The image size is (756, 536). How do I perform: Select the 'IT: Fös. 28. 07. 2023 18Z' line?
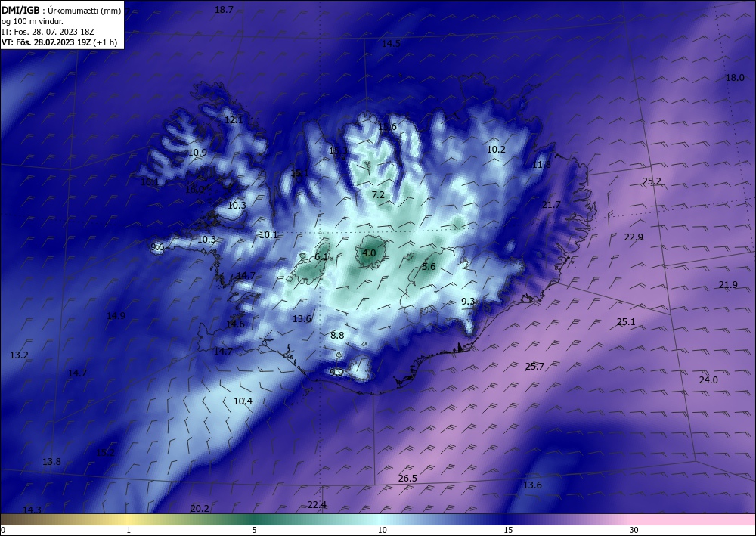point(48,32)
